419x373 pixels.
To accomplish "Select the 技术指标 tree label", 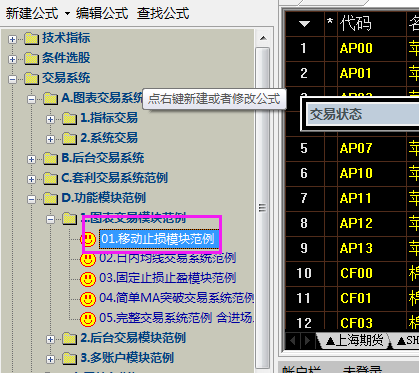I will (66, 38).
